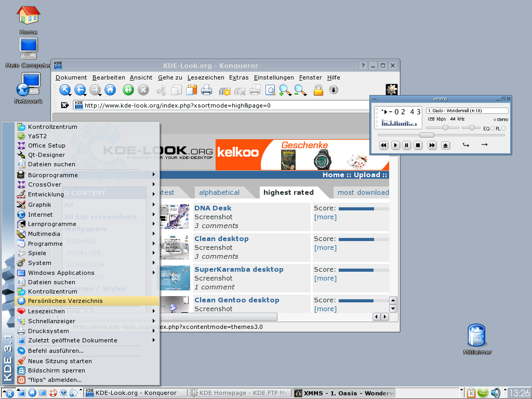
Task: Click the kelkoo Geschenke banner ad
Action: point(302,155)
